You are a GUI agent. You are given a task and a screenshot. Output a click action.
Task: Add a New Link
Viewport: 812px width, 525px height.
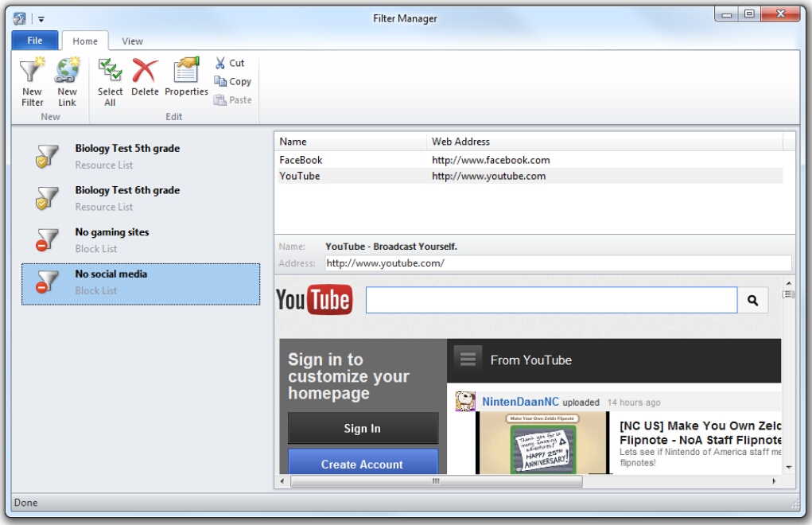[68, 82]
